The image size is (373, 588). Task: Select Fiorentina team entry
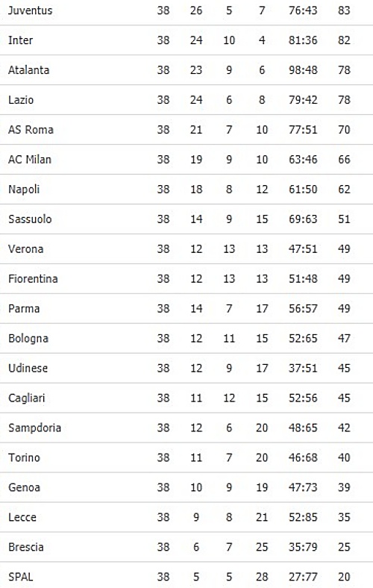[x=33, y=278]
